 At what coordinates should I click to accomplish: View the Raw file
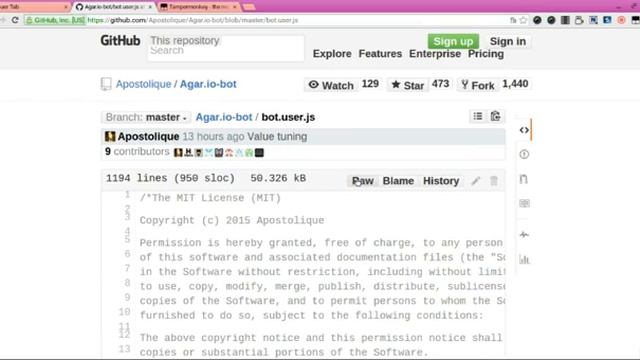(362, 181)
